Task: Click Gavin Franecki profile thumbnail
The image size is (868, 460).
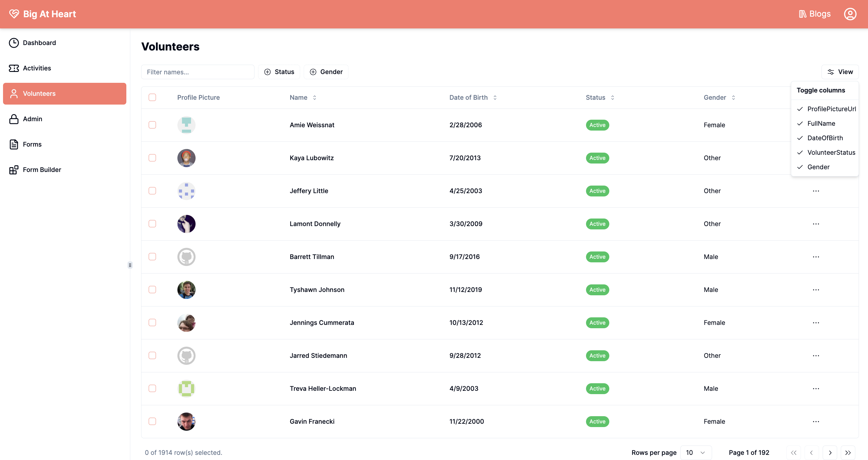Action: (186, 421)
